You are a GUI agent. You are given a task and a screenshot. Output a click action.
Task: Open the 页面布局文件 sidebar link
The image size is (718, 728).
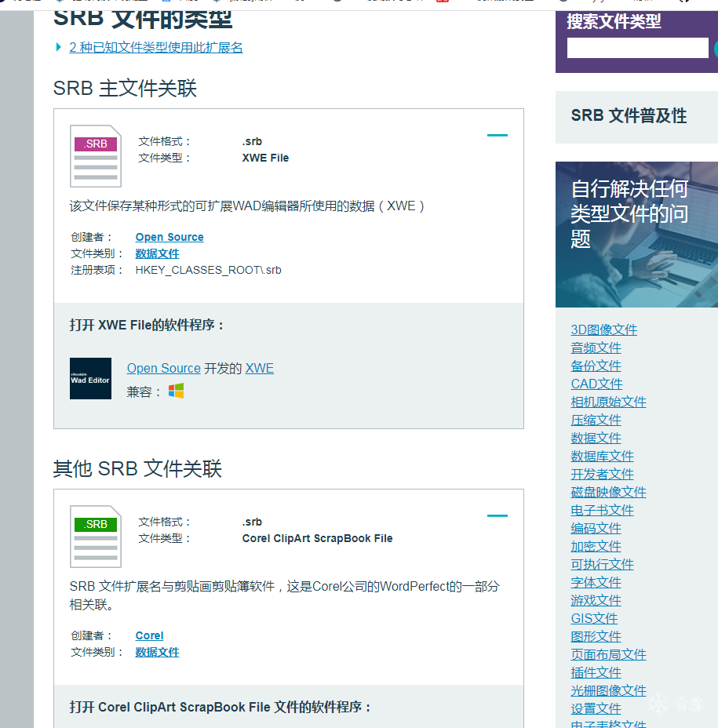pos(608,654)
